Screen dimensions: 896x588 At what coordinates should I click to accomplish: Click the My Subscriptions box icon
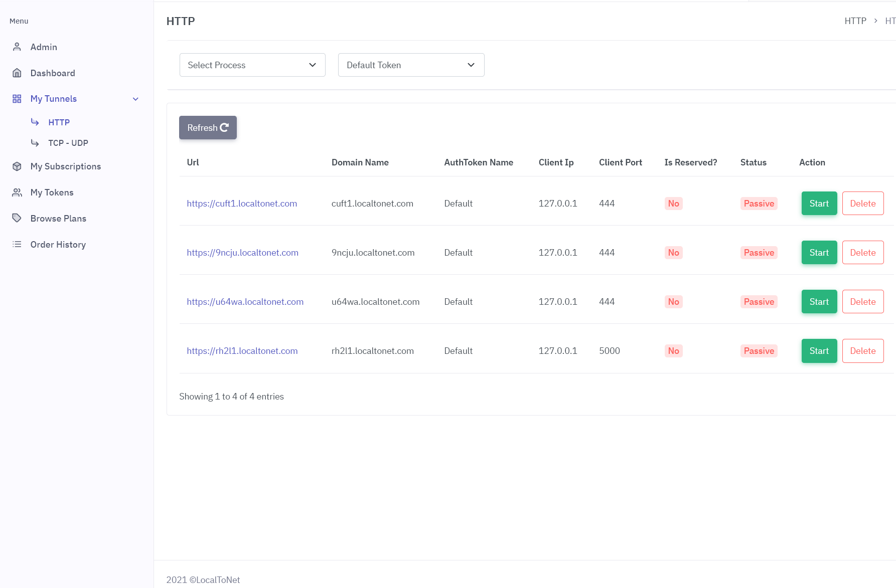coord(17,166)
